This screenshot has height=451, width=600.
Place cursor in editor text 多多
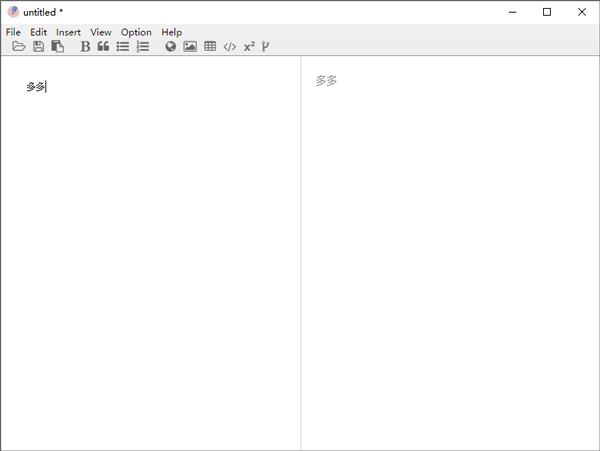[x=36, y=87]
